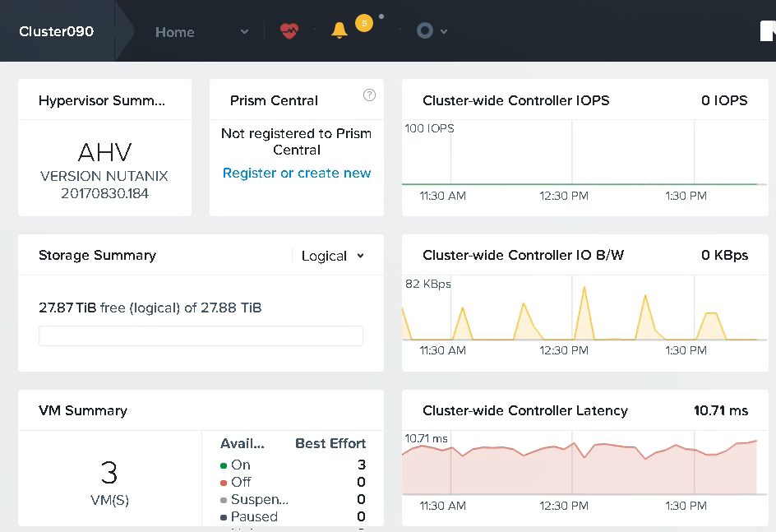Open the settings gear icon
The height and width of the screenshot is (532, 776).
pyautogui.click(x=425, y=29)
